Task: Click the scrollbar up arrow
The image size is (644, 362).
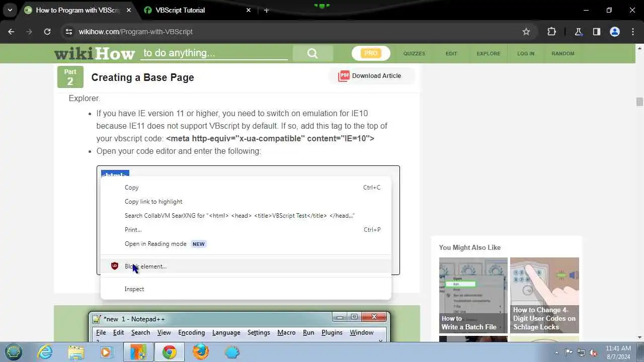Action: pyautogui.click(x=639, y=48)
